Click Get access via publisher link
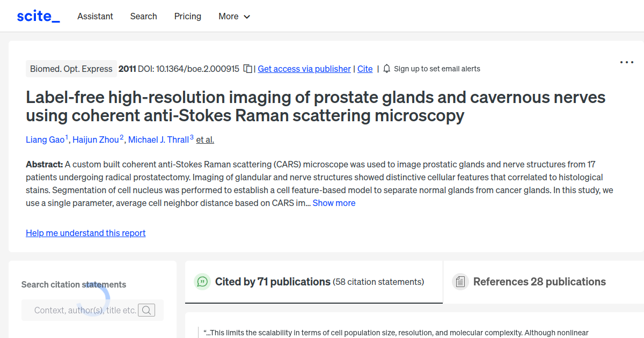The image size is (644, 338). (x=304, y=69)
